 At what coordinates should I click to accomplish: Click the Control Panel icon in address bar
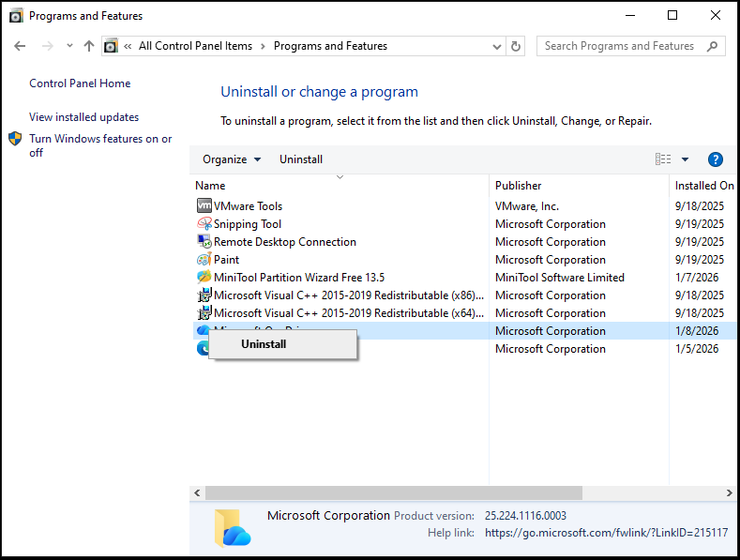coord(111,46)
